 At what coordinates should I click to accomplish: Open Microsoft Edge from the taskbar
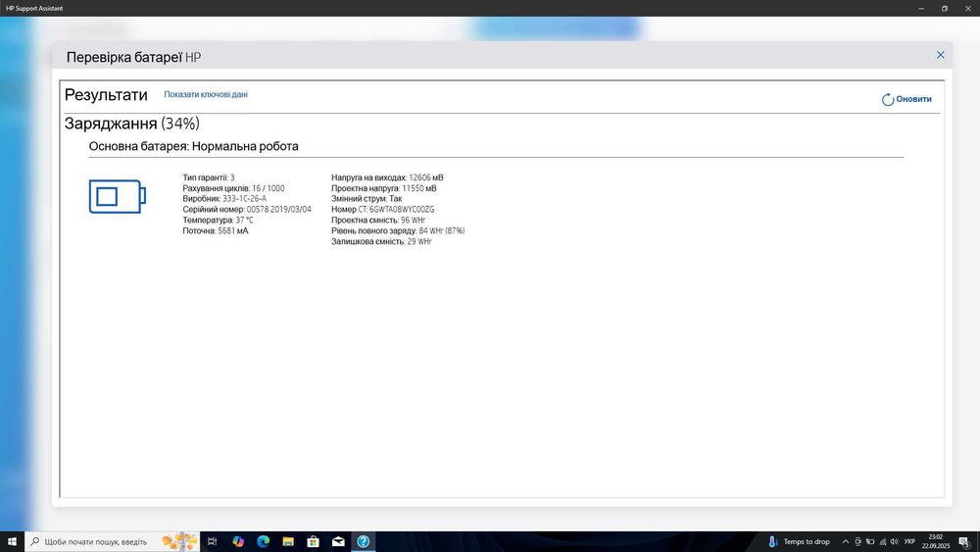[x=263, y=541]
